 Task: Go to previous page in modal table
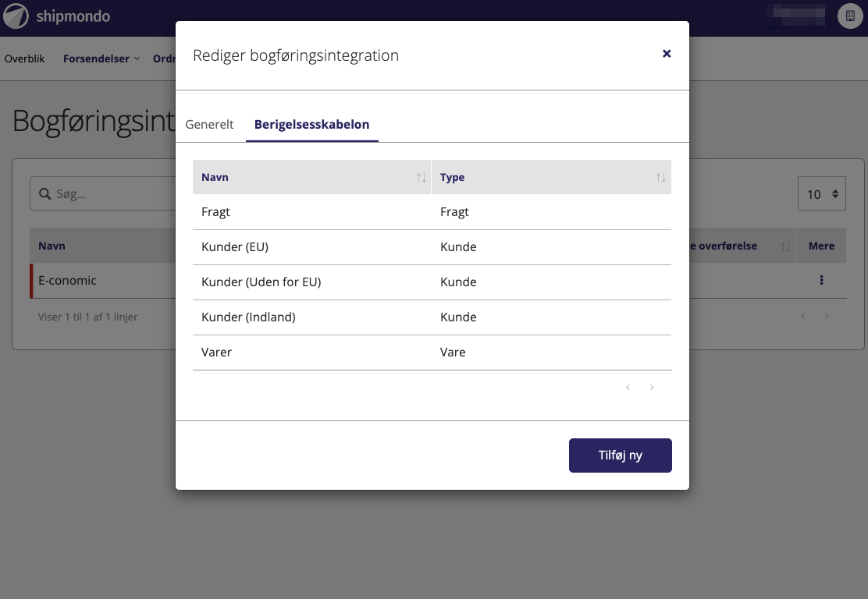click(628, 388)
